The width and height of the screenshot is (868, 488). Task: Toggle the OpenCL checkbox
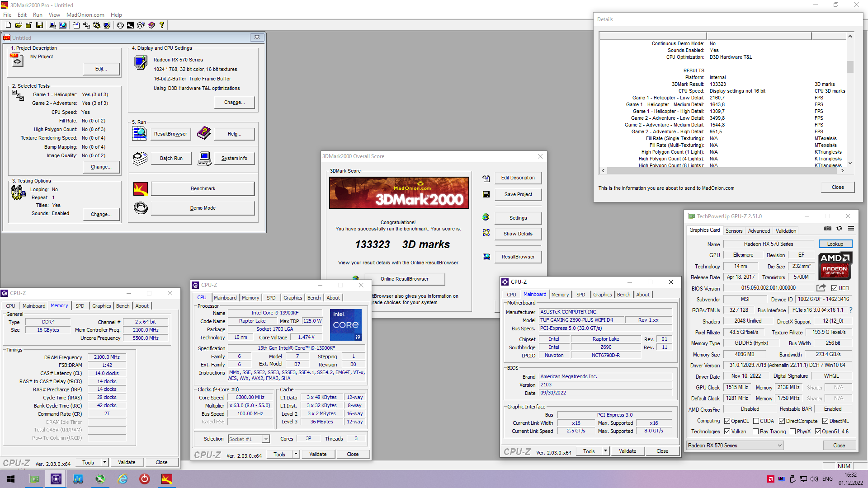pos(727,421)
